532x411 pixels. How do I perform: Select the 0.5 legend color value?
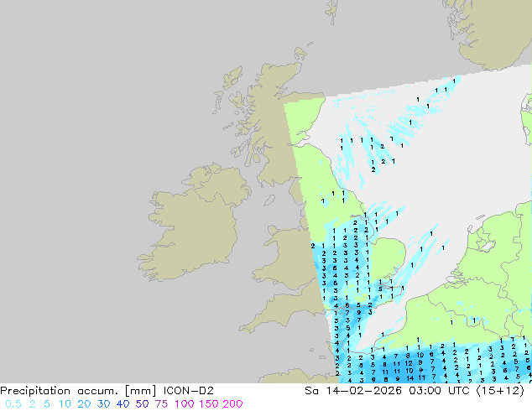click(x=13, y=404)
